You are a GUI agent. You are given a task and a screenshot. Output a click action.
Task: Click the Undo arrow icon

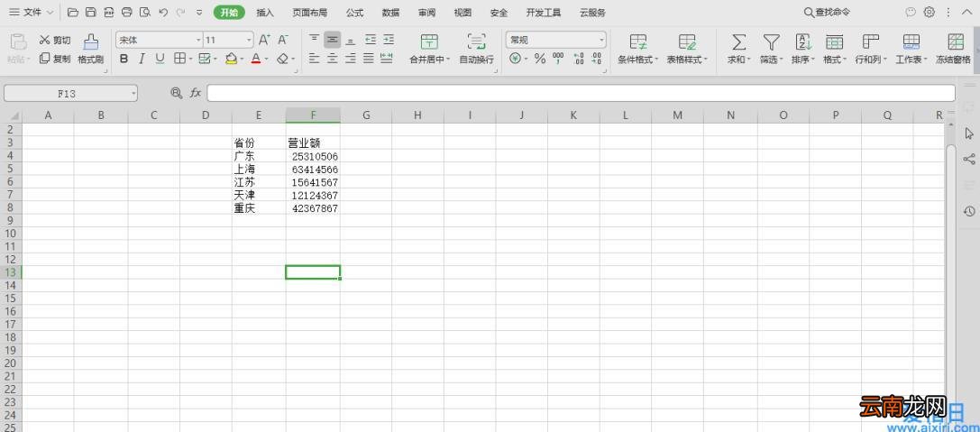coord(163,12)
